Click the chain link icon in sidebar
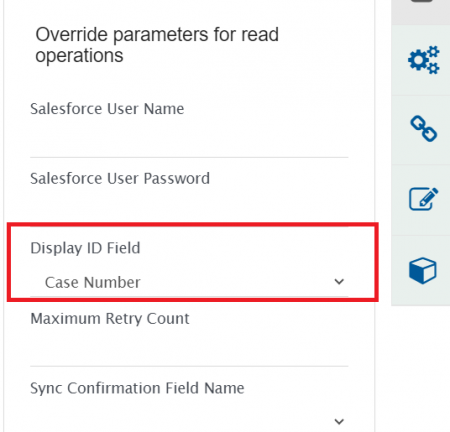 point(423,129)
